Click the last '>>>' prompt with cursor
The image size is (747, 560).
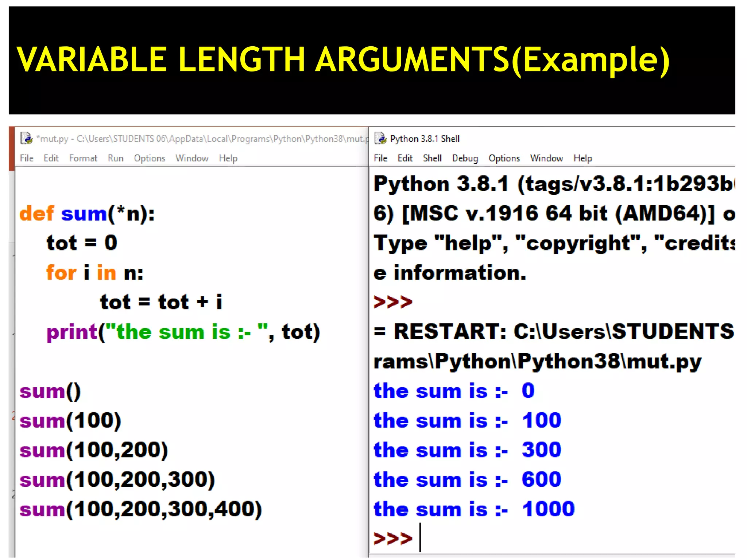click(x=393, y=538)
